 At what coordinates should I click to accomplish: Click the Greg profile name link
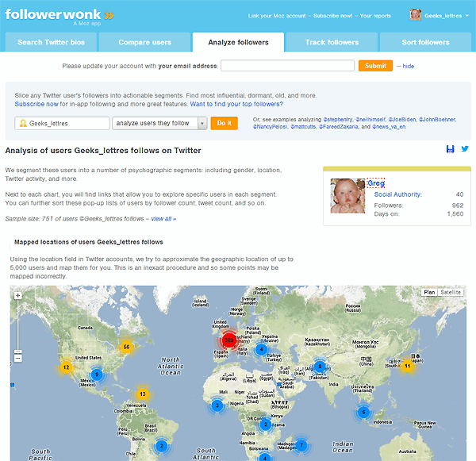point(376,182)
